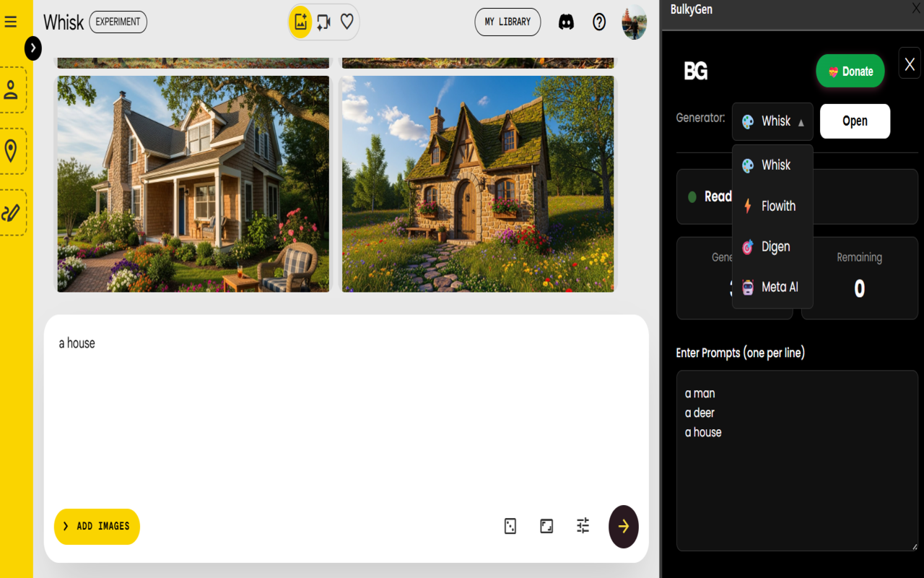Screen dimensions: 924x578
Task: Open the Generator dropdown showing Whisk
Action: tap(772, 121)
